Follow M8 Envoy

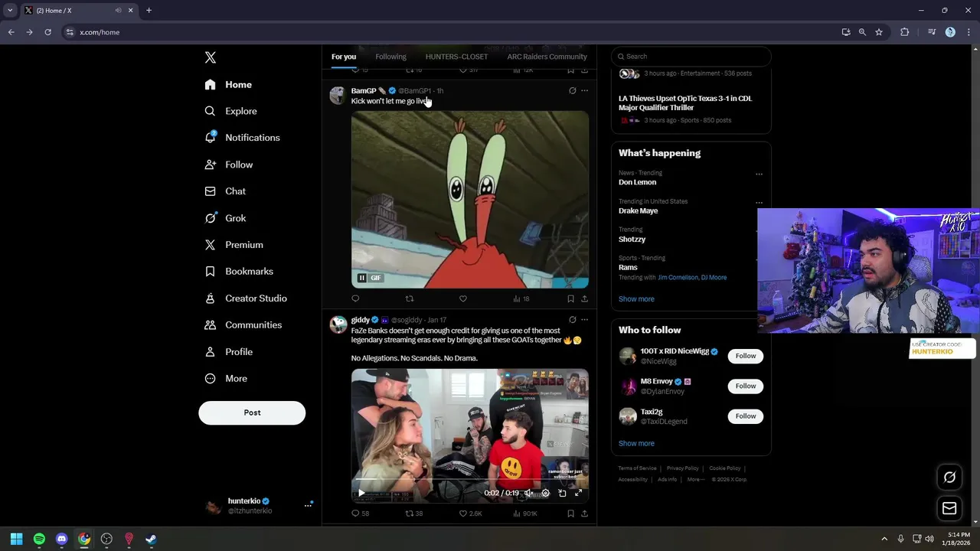(x=746, y=386)
